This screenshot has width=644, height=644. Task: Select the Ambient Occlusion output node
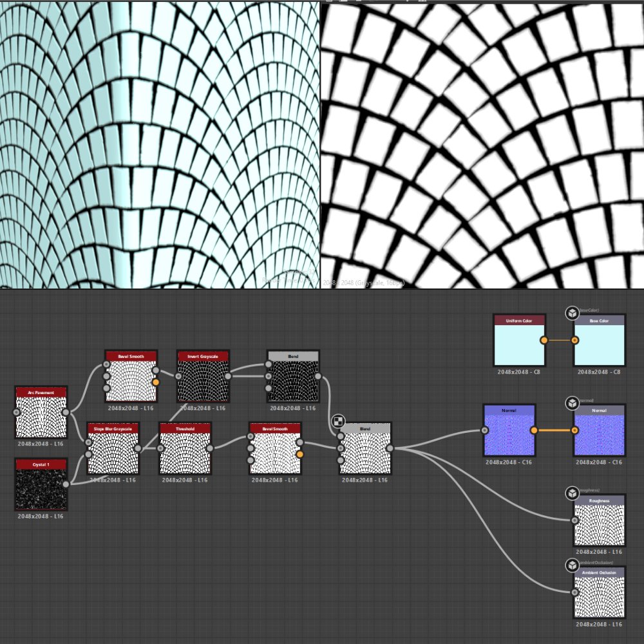(599, 592)
